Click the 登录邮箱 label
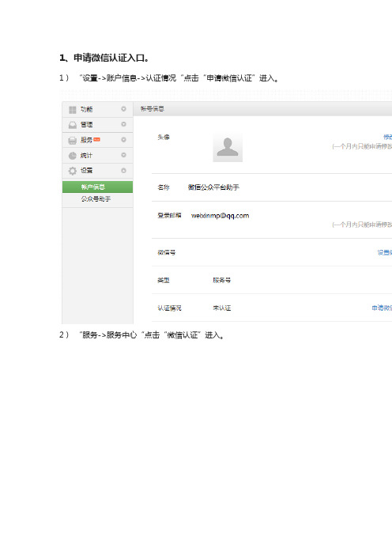The width and height of the screenshot is (392, 555). click(169, 215)
